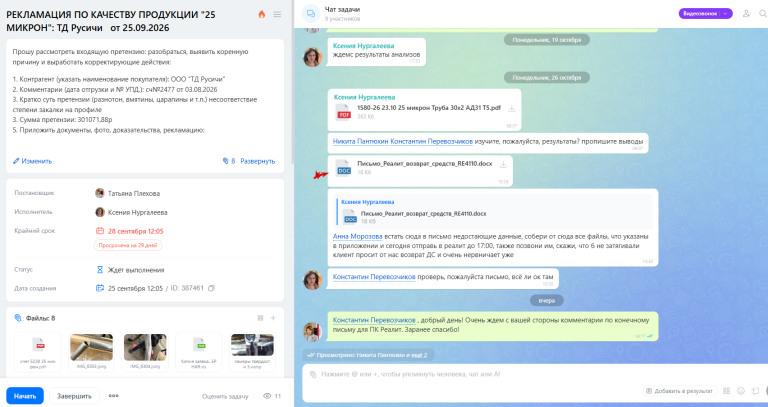This screenshot has height=407, width=768.
Task: Click the attach paperclip icon in message box
Action: [x=313, y=375]
